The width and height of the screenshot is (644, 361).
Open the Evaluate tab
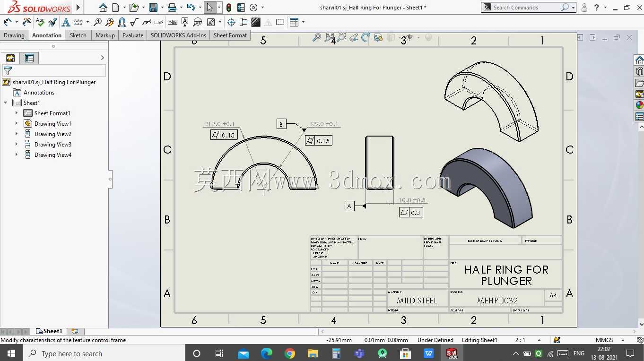tap(133, 35)
